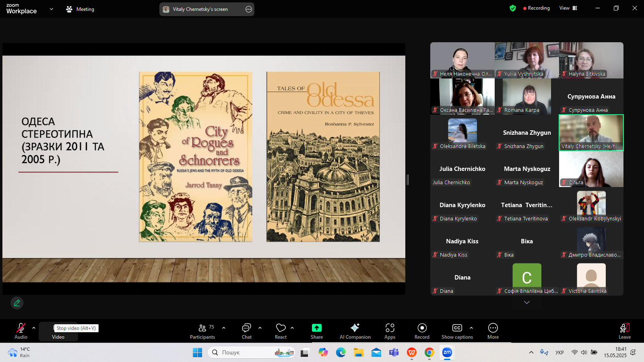Open AI Companion
The height and width of the screenshot is (362, 644).
point(355,331)
